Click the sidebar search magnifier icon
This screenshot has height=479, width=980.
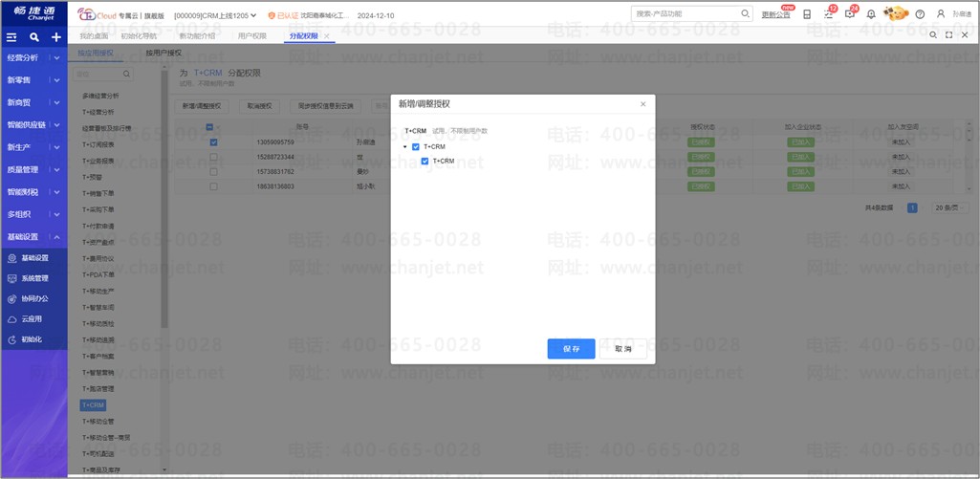[33, 37]
